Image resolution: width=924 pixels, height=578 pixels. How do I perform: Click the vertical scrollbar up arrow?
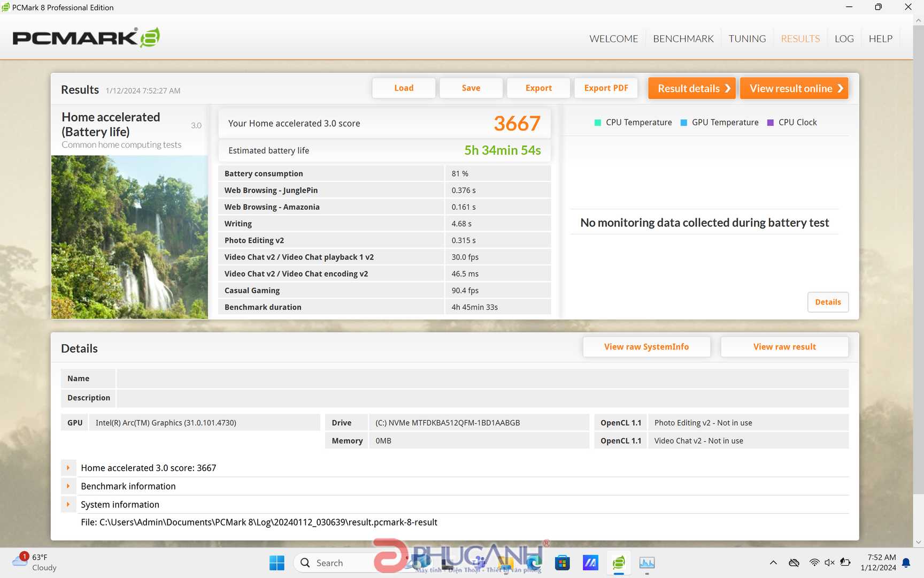point(919,21)
